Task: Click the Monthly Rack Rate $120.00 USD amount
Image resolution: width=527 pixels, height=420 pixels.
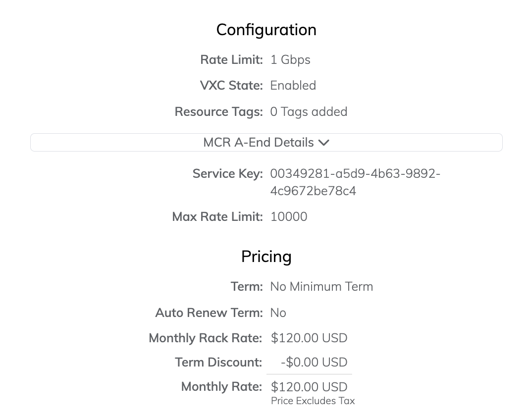Action: [x=309, y=338]
